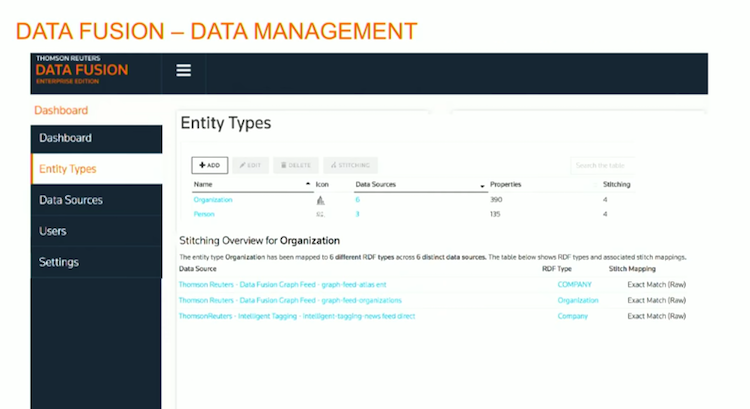This screenshot has height=409, width=750.
Task: Click the Data Source header in stitching table
Action: pos(198,269)
